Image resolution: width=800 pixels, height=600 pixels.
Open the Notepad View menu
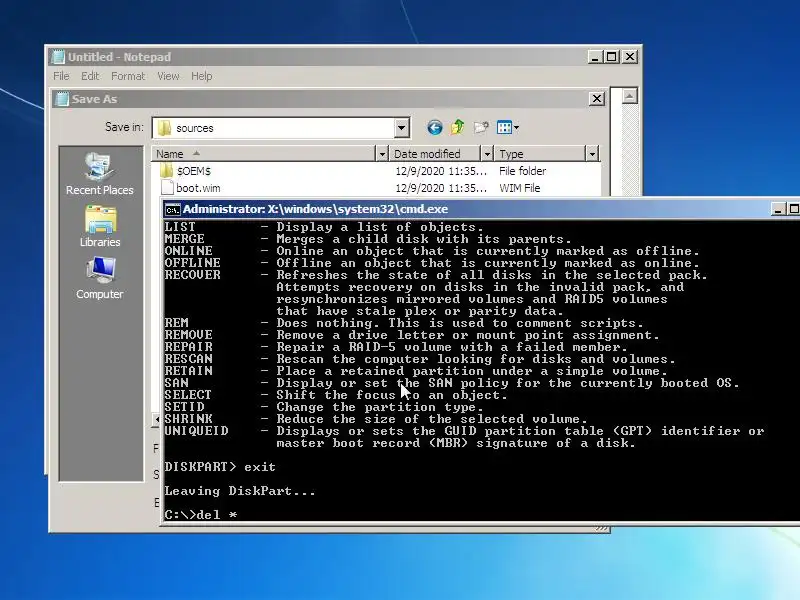point(168,76)
